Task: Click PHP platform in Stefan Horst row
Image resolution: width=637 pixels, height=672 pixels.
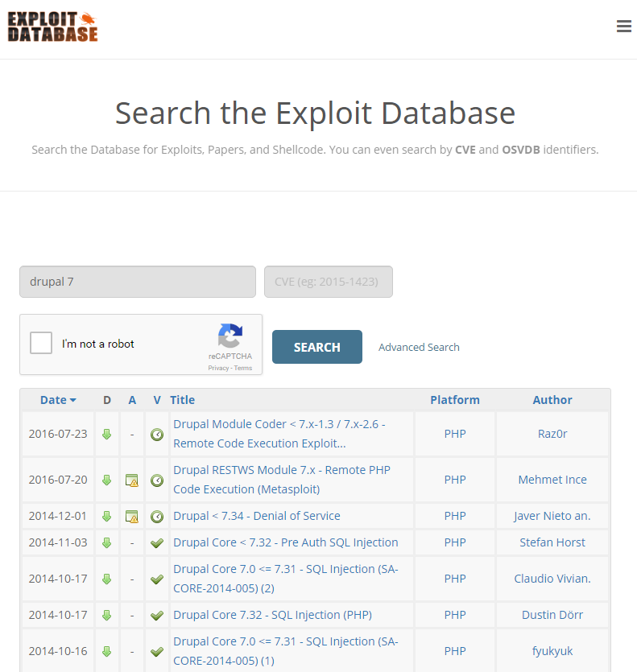Action: [x=455, y=542]
